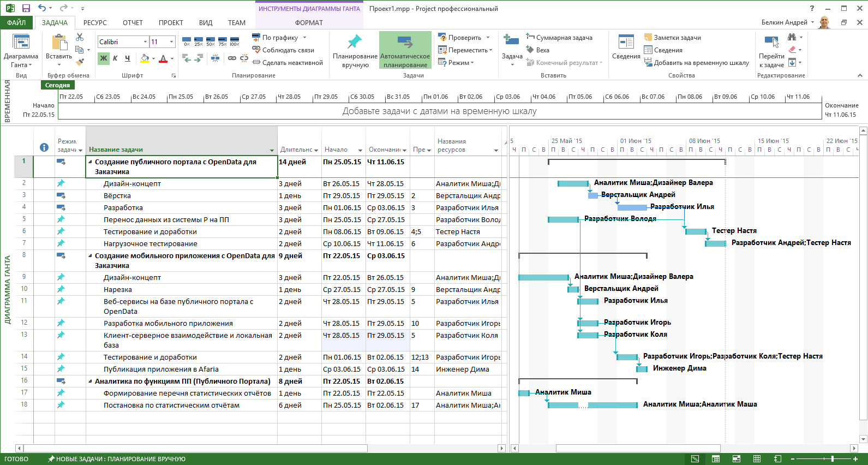
Task: Click Планирование вручную pin icon
Action: pos(355,43)
